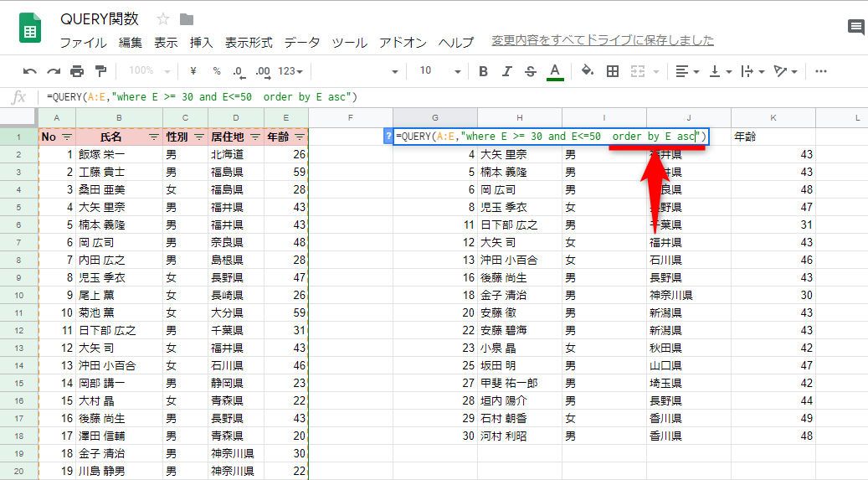Open filter for 性別 column
The width and height of the screenshot is (868, 480).
tap(199, 137)
